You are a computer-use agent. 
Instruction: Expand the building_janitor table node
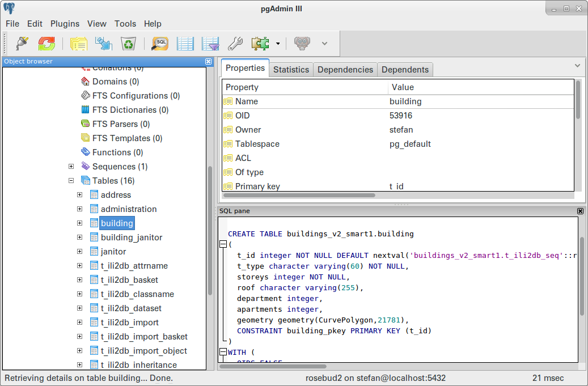coord(79,237)
